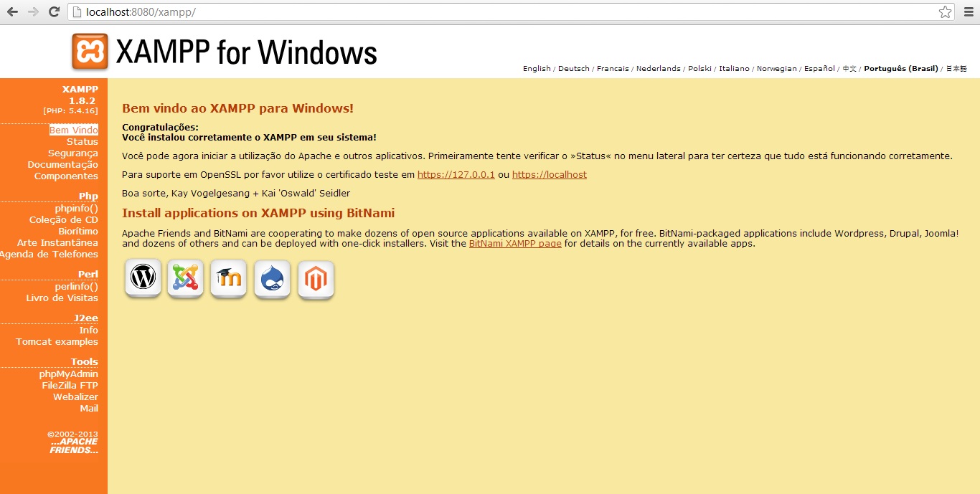Click the version text "[PHP: 5.4.16]"
Image resolution: width=980 pixels, height=494 pixels.
point(70,111)
